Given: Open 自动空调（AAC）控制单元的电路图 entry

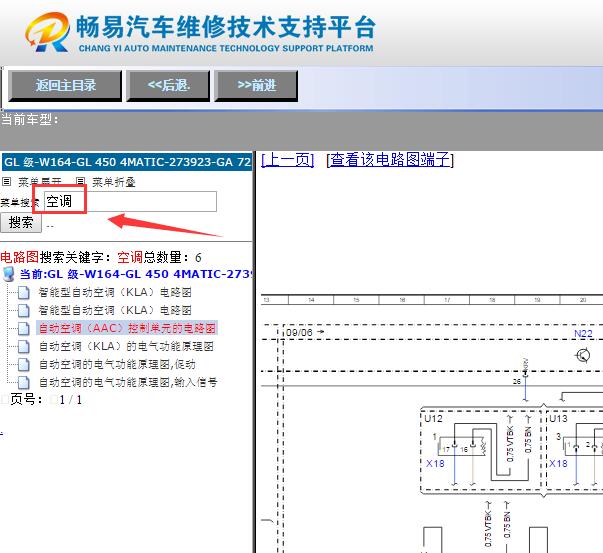Looking at the screenshot, I should coord(127,328).
